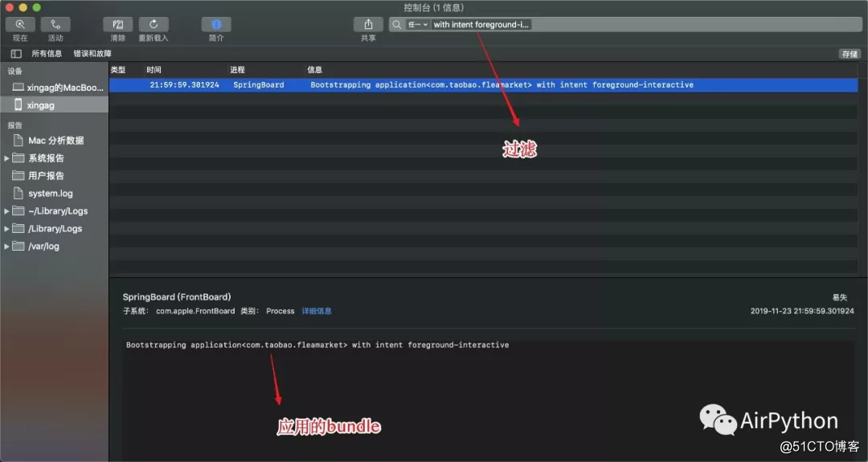Select the 系统报告 folder item
The image size is (868, 462).
click(x=47, y=158)
